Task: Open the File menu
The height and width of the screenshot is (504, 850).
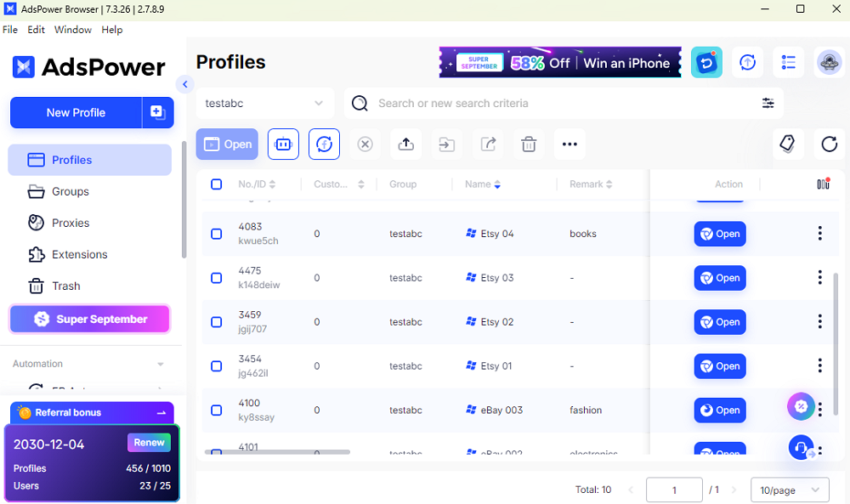Action: pos(10,30)
